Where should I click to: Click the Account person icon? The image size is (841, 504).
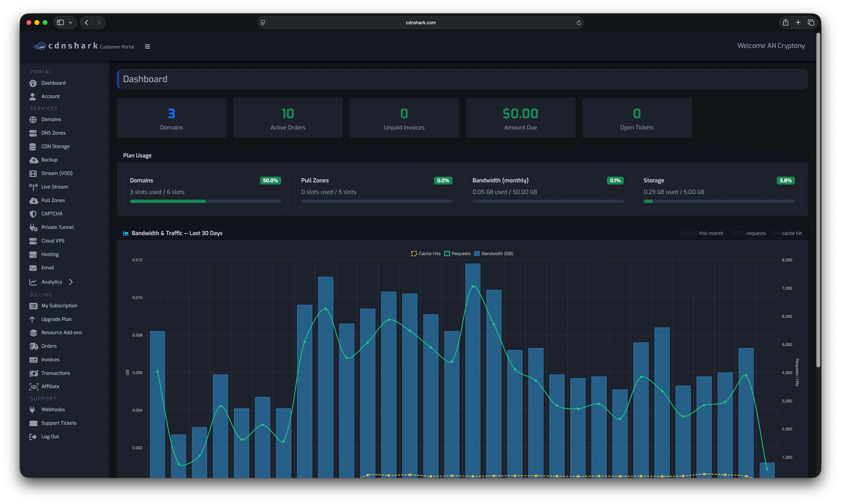[33, 97]
